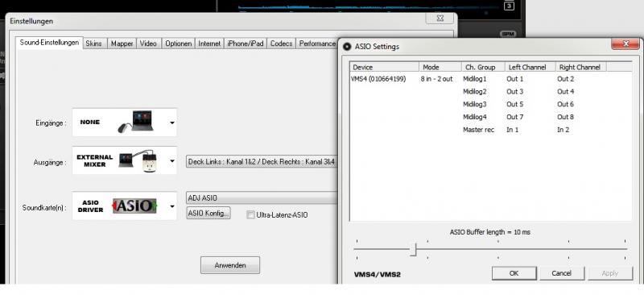Expand the Soundkarte(n) dropdown arrow
644x295 pixels.
click(x=172, y=206)
